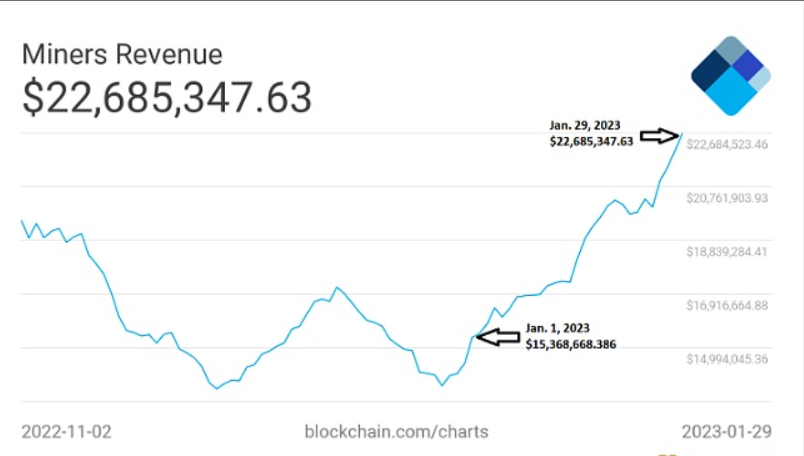Click the "Jan. 1, 2023" annotation date text

557,327
